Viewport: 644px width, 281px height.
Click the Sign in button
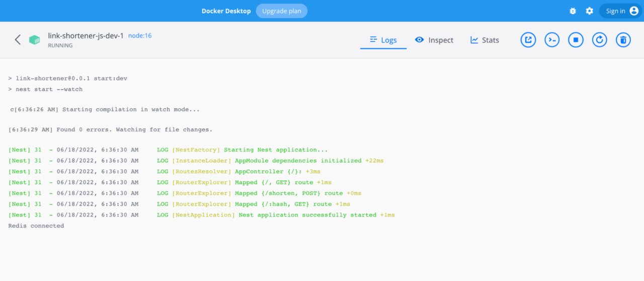click(x=621, y=11)
